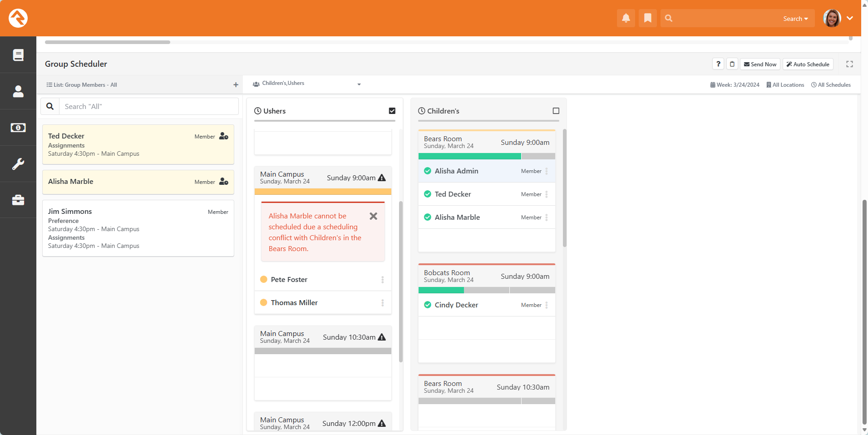Screen dimensions: 868x435
Task: Click the Search "All" input field
Action: click(x=148, y=106)
